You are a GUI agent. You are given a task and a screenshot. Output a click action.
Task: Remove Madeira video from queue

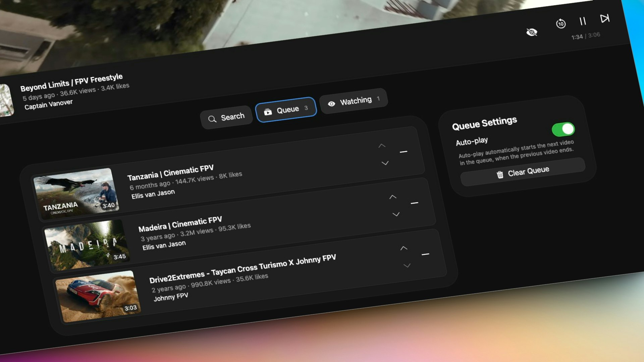(x=415, y=203)
